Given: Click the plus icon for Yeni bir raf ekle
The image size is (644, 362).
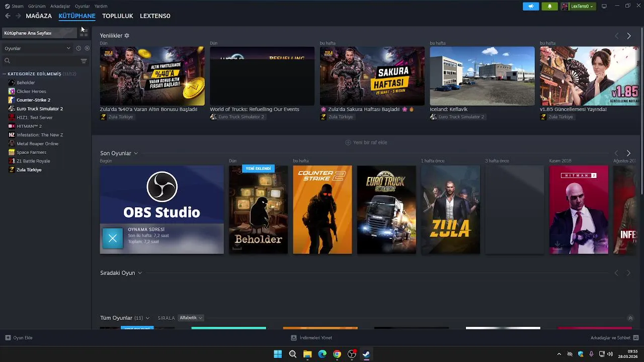Looking at the screenshot, I should tap(348, 142).
